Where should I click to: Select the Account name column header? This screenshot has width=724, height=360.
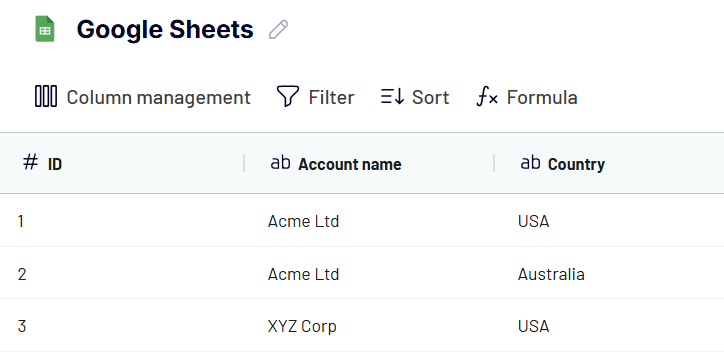point(369,163)
